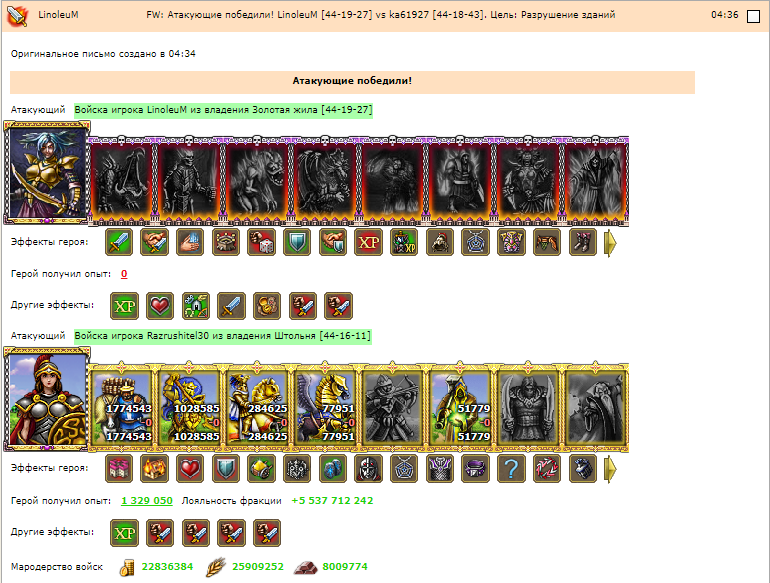
Task: Click the gold coins loot icon
Action: (x=127, y=567)
